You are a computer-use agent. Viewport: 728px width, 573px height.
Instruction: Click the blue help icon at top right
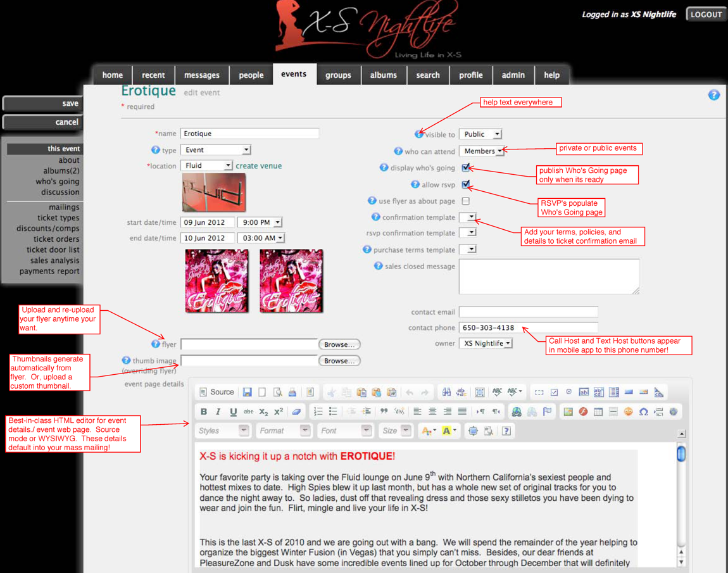pyautogui.click(x=713, y=95)
